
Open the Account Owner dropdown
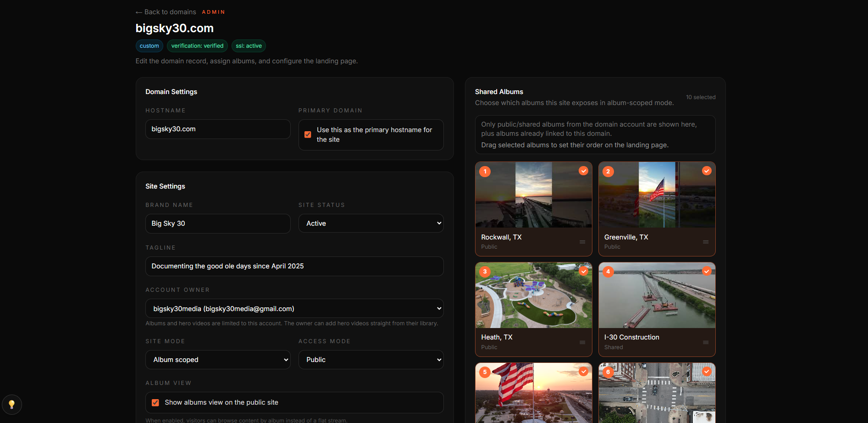point(294,309)
